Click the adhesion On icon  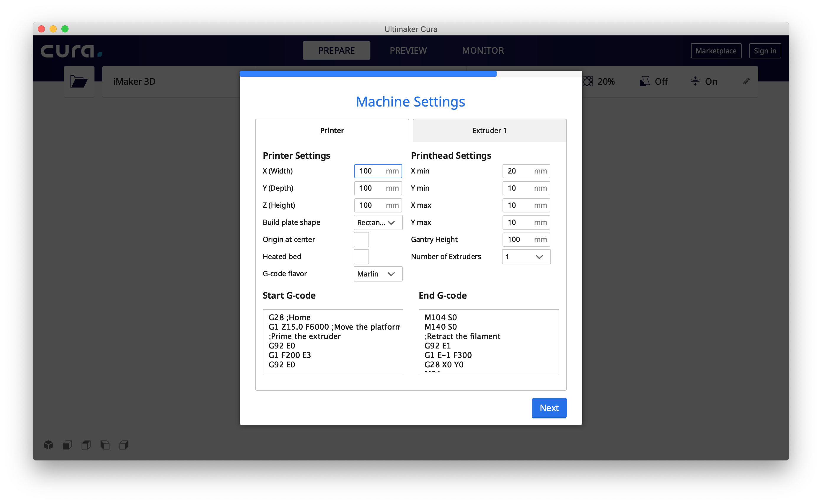(x=695, y=81)
